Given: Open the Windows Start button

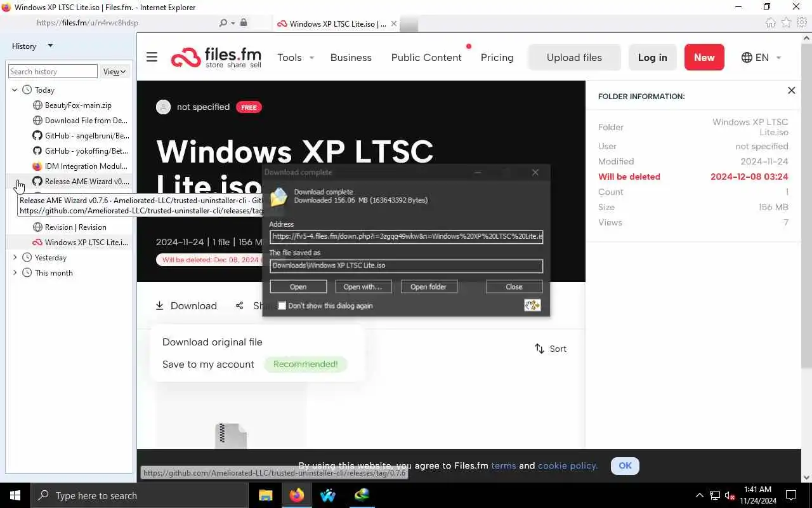Looking at the screenshot, I should pos(15,495).
